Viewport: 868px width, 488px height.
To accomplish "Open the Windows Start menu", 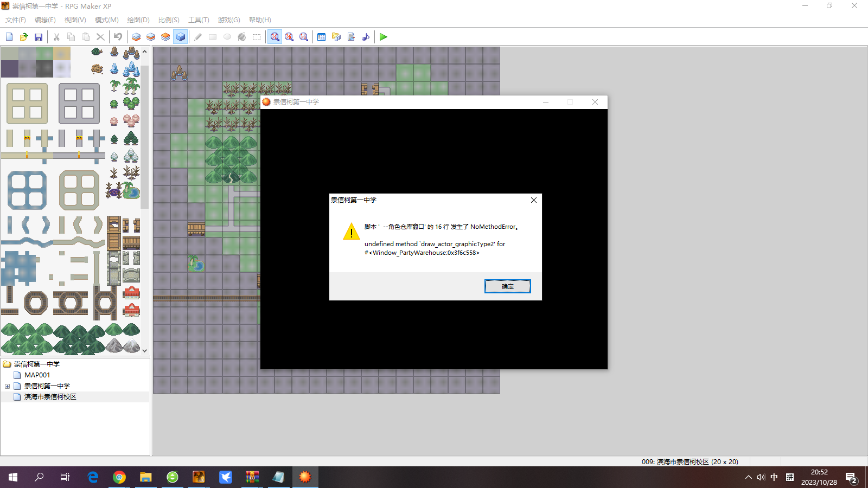I will pos(13,477).
